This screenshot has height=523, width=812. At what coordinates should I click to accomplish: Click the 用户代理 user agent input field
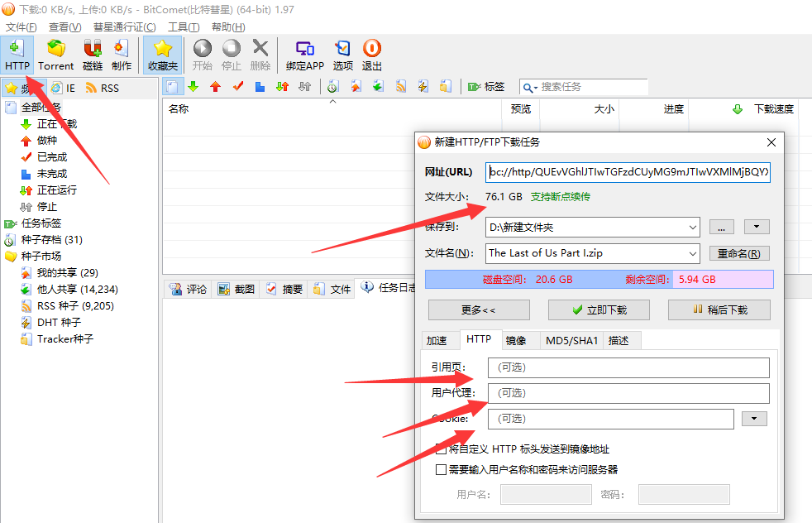[x=628, y=393]
